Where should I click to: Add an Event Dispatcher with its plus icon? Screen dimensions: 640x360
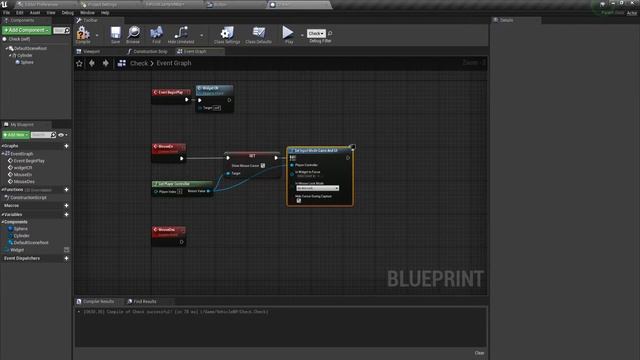point(66,258)
